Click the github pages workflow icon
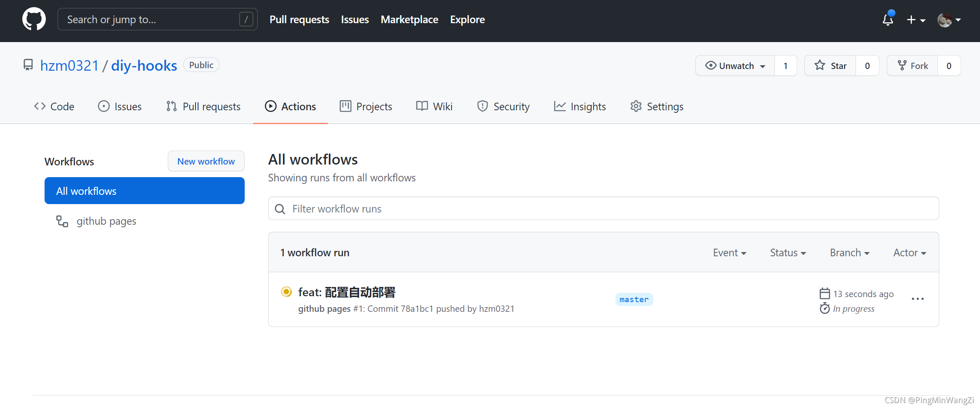This screenshot has height=409, width=980. coord(62,221)
